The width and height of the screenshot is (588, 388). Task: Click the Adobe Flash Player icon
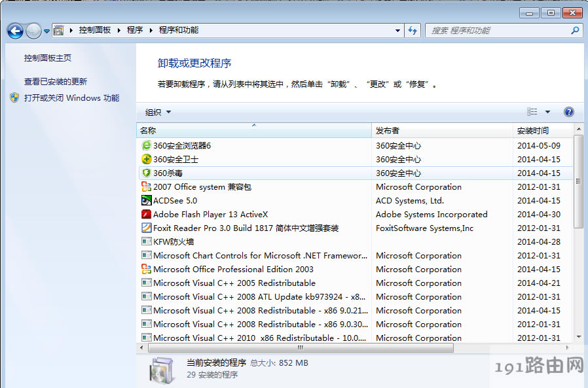point(147,214)
